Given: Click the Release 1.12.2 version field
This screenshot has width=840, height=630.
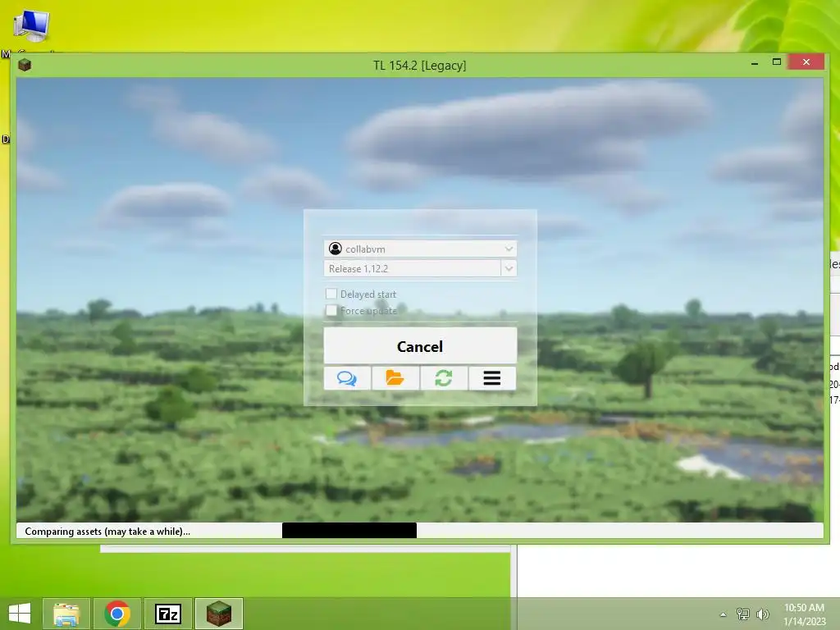Looking at the screenshot, I should pyautogui.click(x=413, y=268).
